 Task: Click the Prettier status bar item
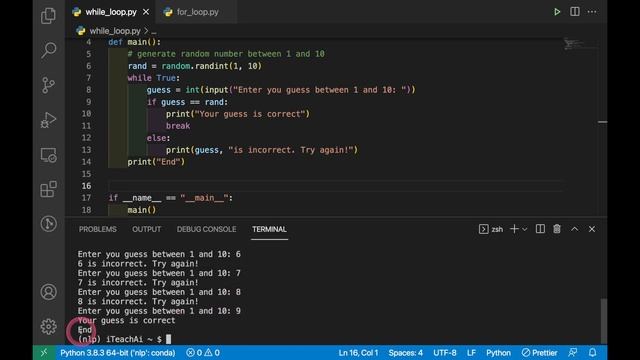539,353
